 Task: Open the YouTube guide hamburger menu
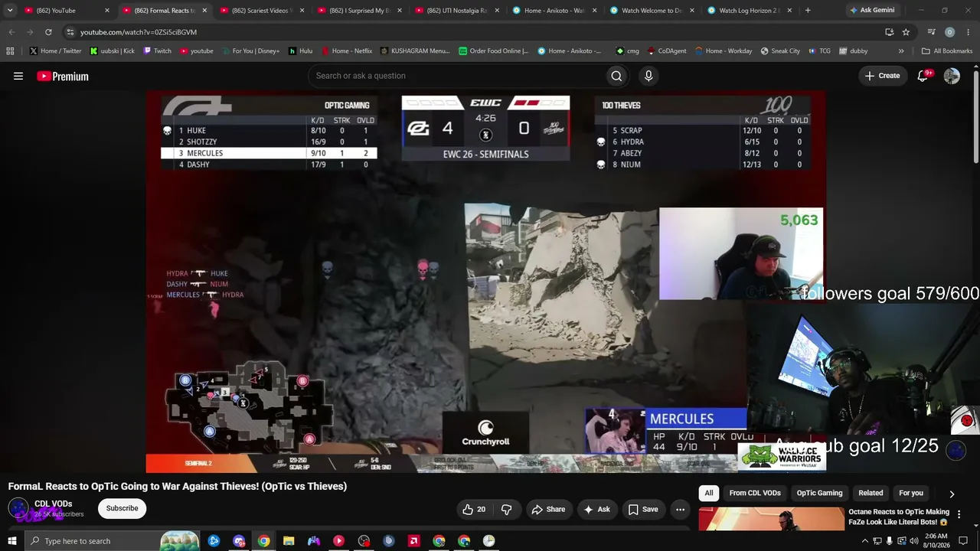click(18, 76)
